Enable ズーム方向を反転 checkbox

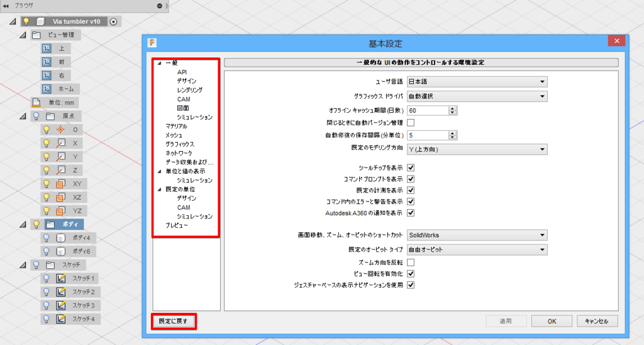pos(411,263)
